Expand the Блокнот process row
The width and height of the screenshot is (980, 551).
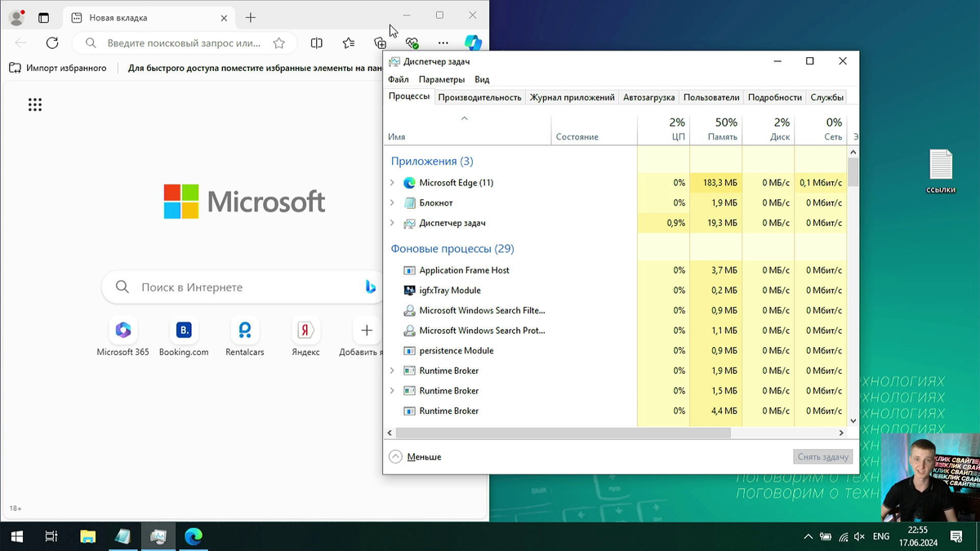tap(392, 202)
